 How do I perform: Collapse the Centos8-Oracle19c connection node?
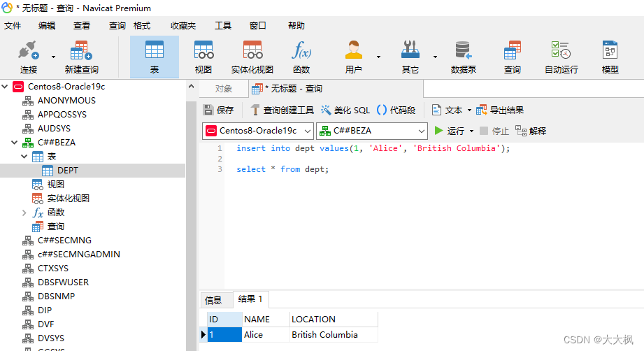(x=5, y=87)
